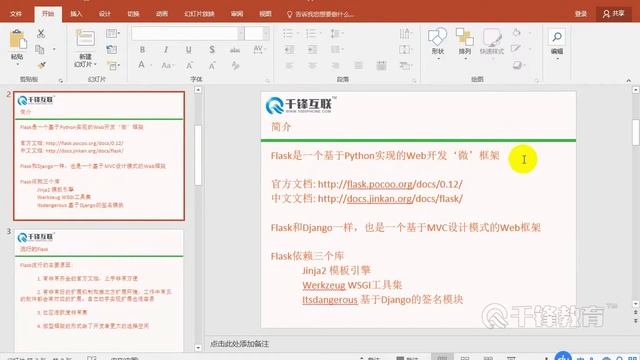Switch to the Slide Show tab
Viewport: 640px width, 360px height.
(x=199, y=14)
